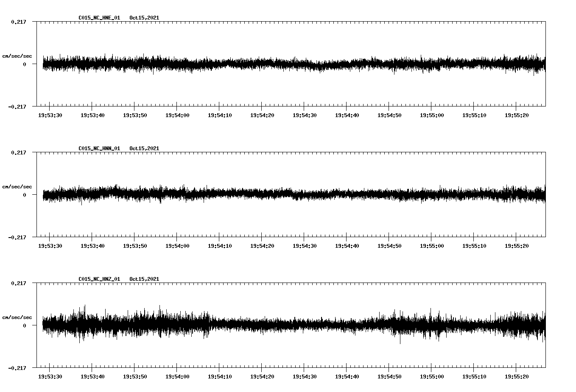The image size is (576, 392).
Task: Click the 0.217 upper limit on HNE axis
Action: [x=18, y=22]
